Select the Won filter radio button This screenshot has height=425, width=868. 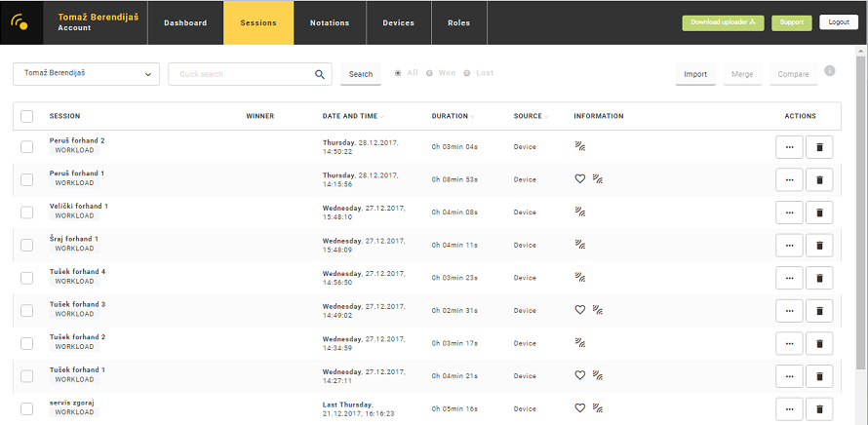click(429, 73)
